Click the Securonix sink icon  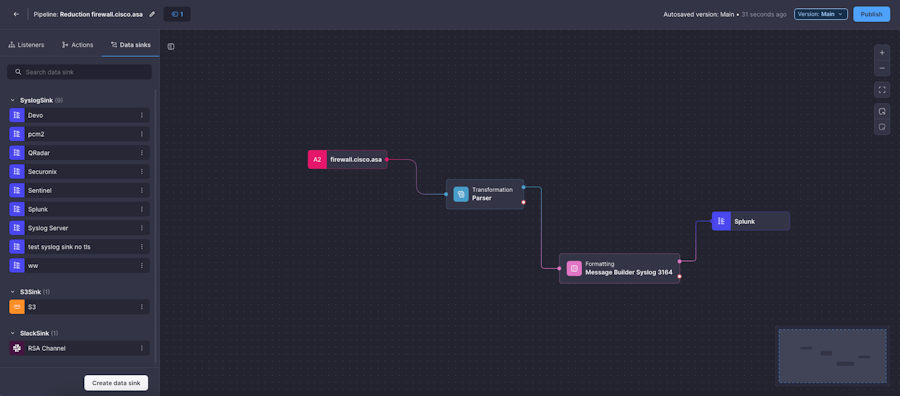click(17, 172)
